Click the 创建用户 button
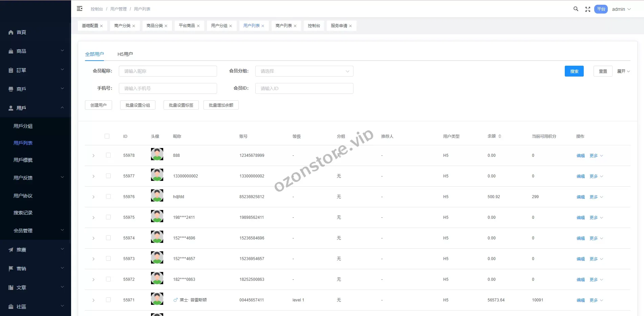The height and width of the screenshot is (316, 644). pos(98,105)
